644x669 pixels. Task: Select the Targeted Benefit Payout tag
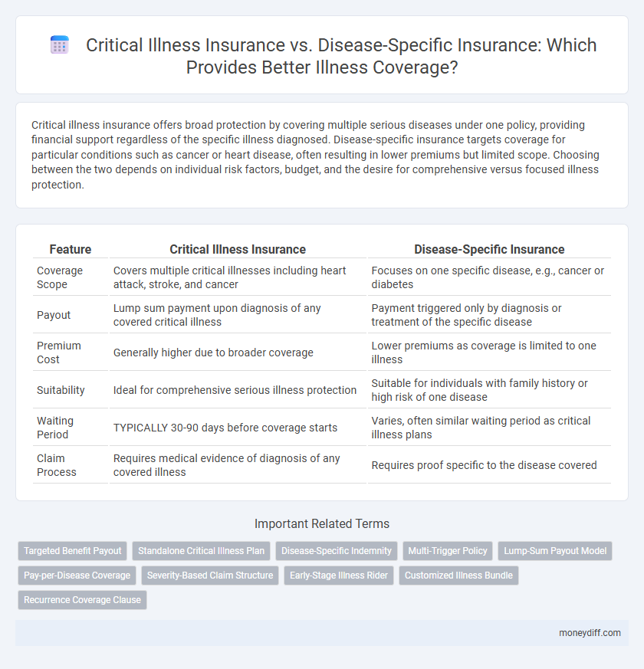(73, 550)
